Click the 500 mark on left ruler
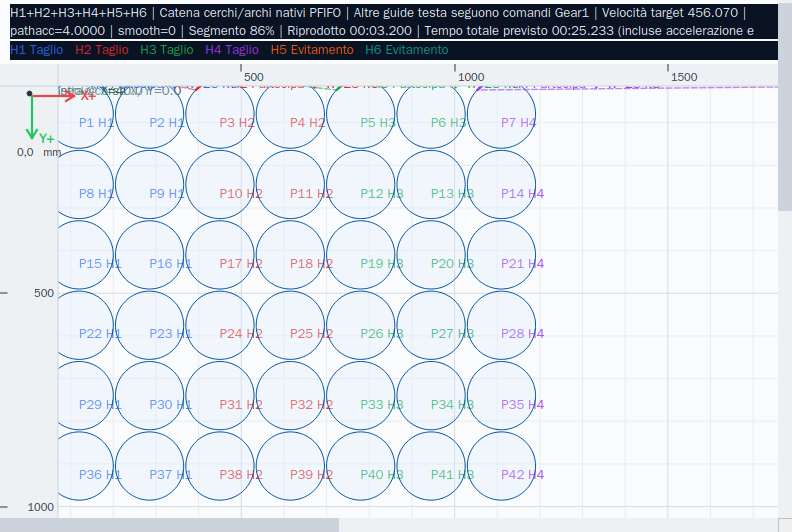Screen dimensions: 792x532 pos(43,293)
